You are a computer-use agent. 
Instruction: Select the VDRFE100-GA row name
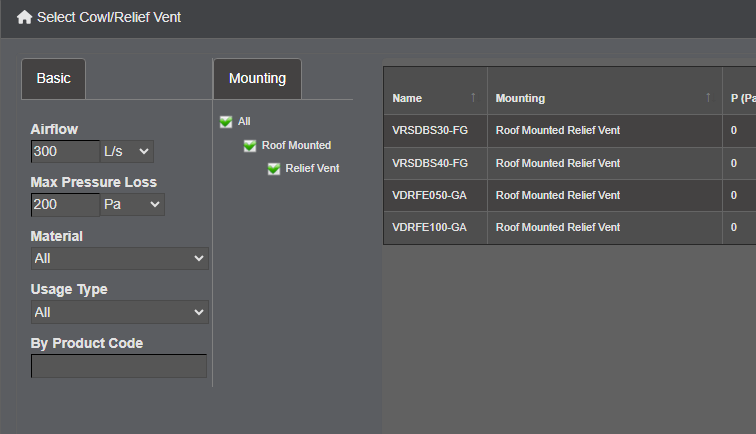pos(429,227)
